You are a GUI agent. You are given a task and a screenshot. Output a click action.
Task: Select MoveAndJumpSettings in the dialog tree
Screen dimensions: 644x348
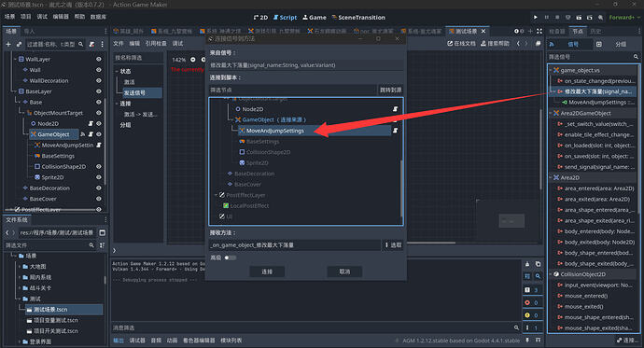pos(275,131)
